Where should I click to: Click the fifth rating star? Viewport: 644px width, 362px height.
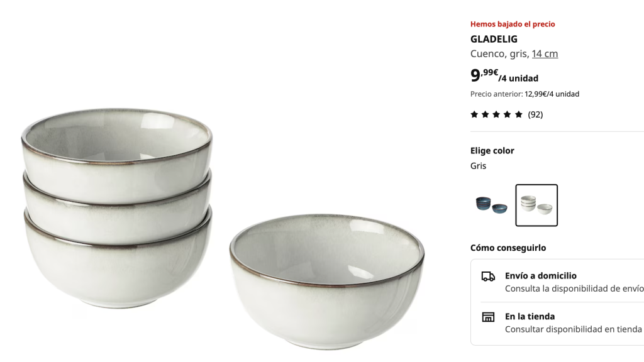click(x=519, y=114)
